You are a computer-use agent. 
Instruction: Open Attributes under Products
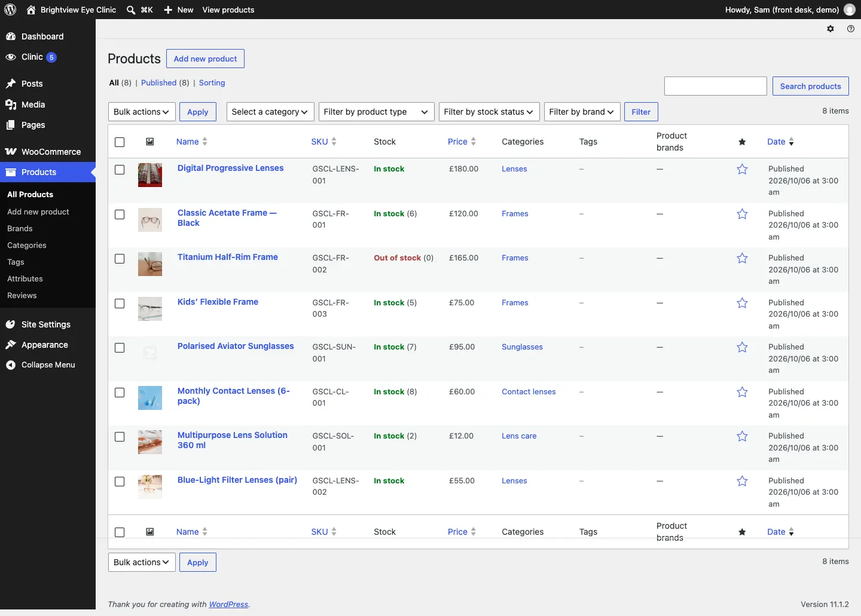(x=25, y=279)
